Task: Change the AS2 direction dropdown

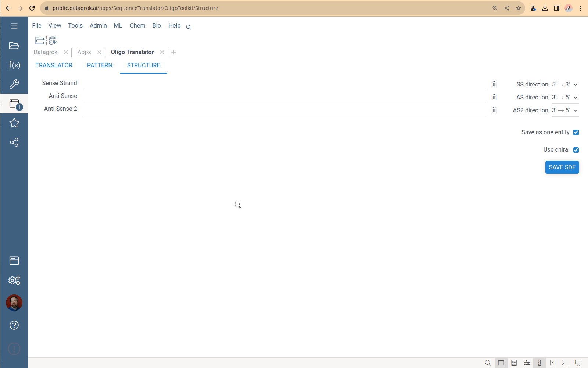Action: (x=565, y=110)
